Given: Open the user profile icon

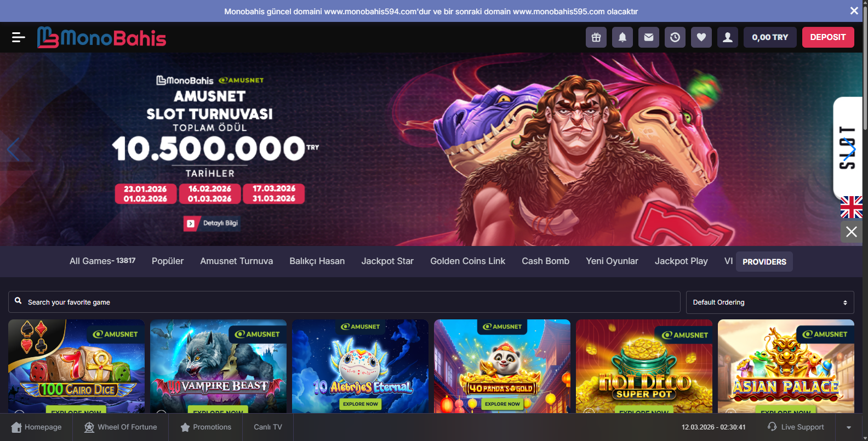Looking at the screenshot, I should coord(728,37).
